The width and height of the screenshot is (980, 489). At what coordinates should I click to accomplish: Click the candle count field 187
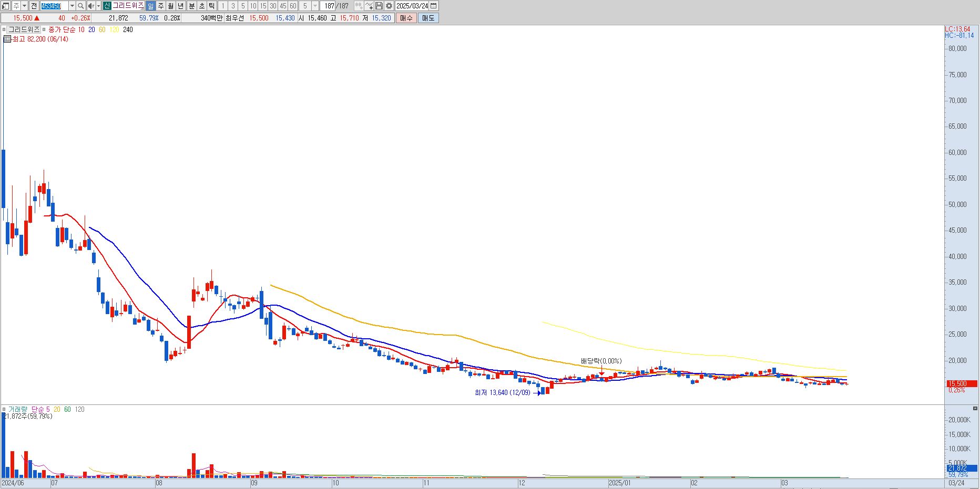coord(329,6)
